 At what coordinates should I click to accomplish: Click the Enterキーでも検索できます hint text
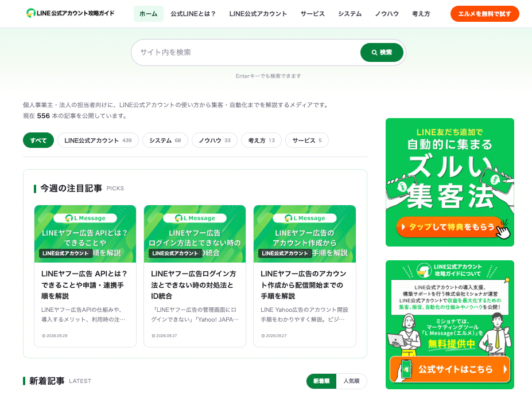click(x=269, y=76)
